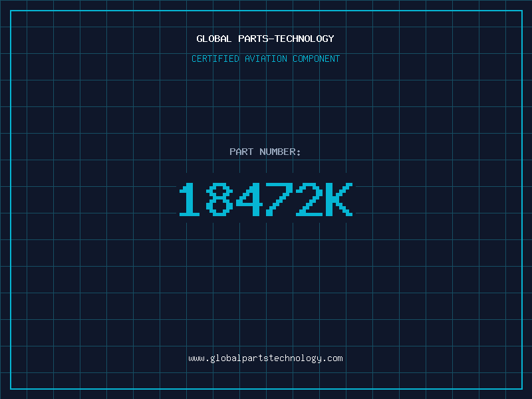Select the word NUMBER: in the label
This screenshot has height=399, width=532.
[280, 152]
